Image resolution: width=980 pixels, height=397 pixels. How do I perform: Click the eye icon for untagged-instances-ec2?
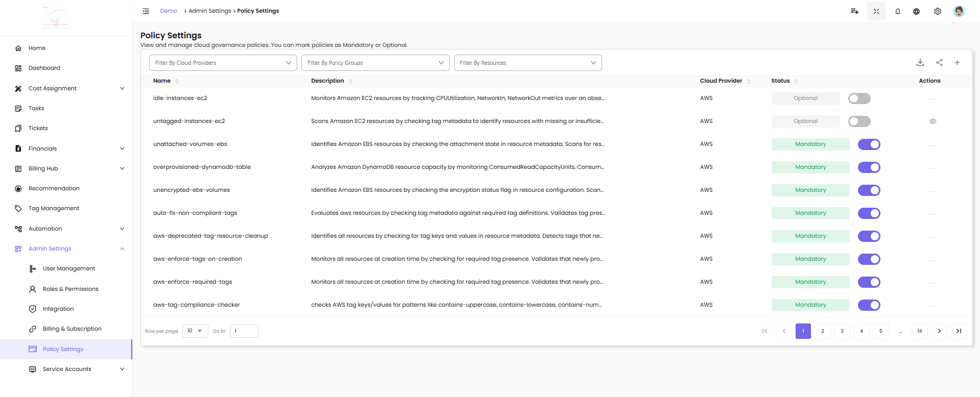click(x=933, y=121)
